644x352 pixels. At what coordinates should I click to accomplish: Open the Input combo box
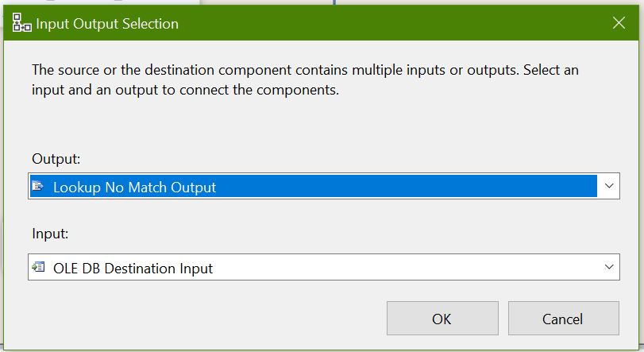pyautogui.click(x=324, y=267)
